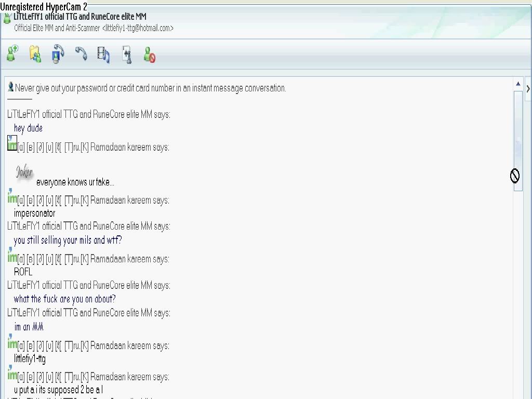Screen dimensions: 532x399
Task: Click the 'im' icon above the impersonator message
Action: 12,197
